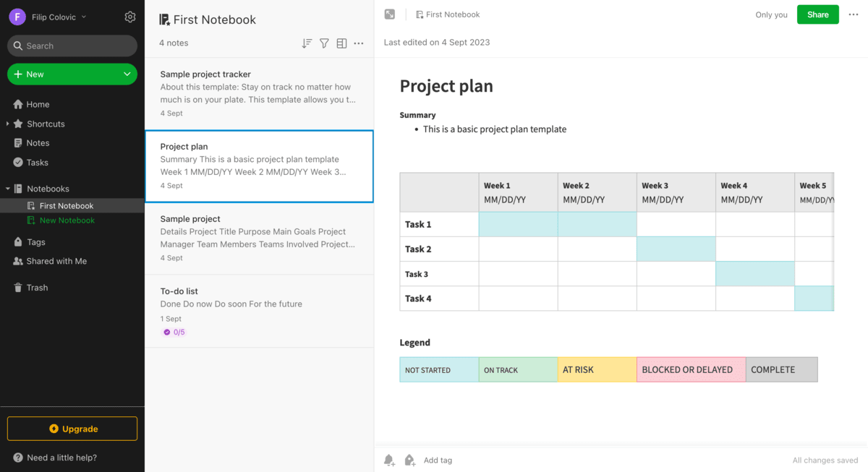Add a reminder with bell icon

coord(389,460)
